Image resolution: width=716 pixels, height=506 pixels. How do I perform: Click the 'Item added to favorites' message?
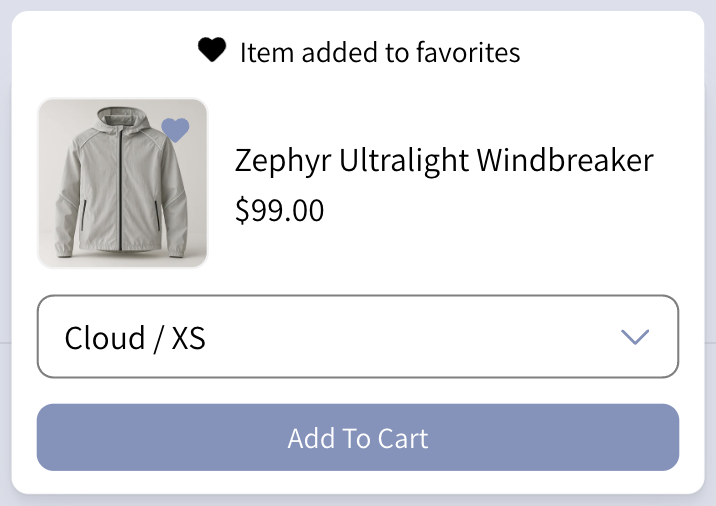click(x=380, y=51)
